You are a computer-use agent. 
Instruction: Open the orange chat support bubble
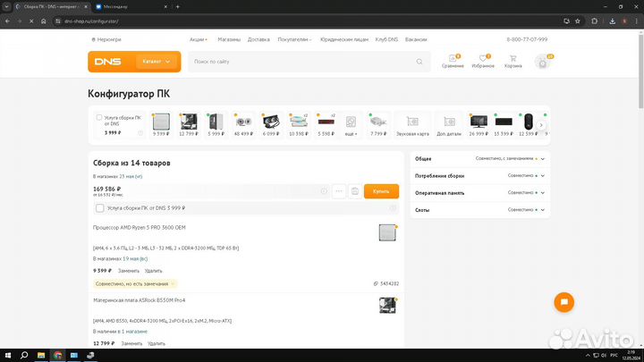(x=563, y=302)
